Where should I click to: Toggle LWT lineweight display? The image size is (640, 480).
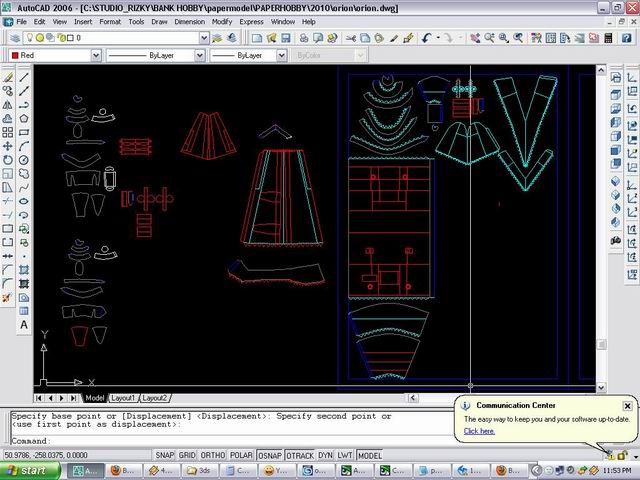click(345, 455)
